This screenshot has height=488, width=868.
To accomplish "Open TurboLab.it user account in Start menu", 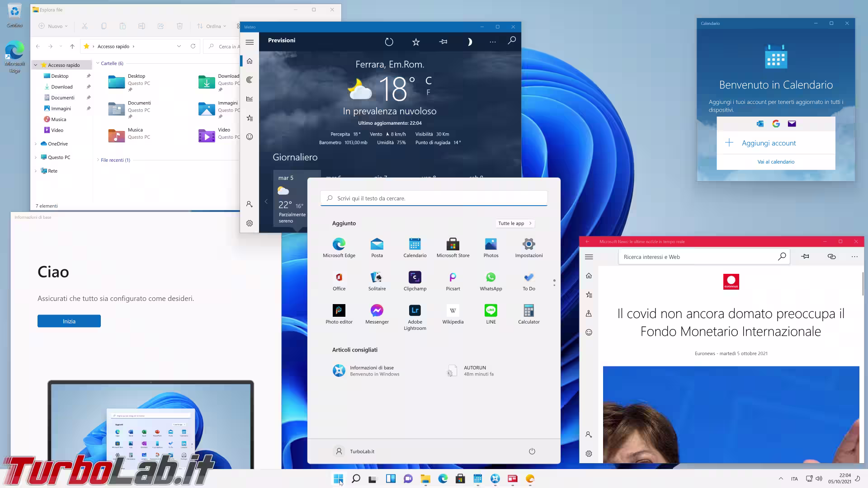I will (x=354, y=451).
